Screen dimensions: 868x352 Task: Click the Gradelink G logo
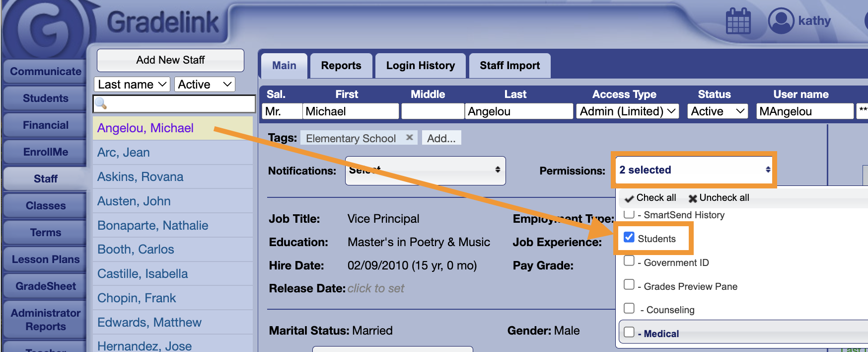tap(47, 27)
